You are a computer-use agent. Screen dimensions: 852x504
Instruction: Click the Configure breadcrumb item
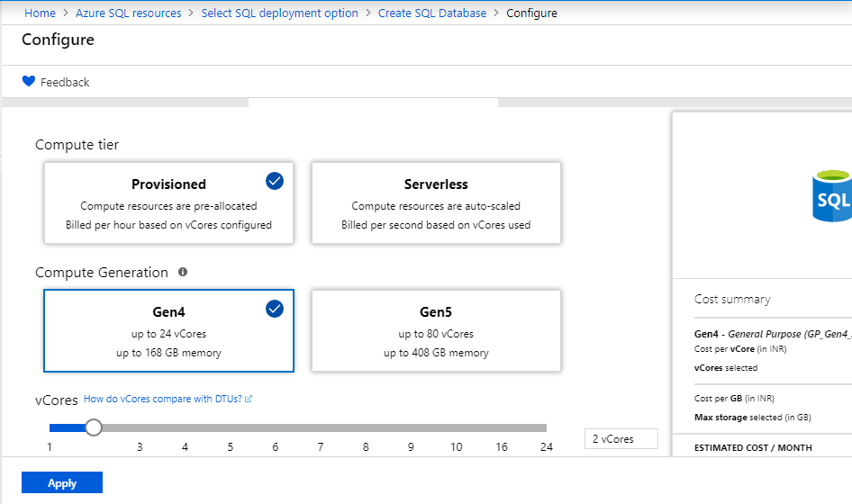[531, 13]
